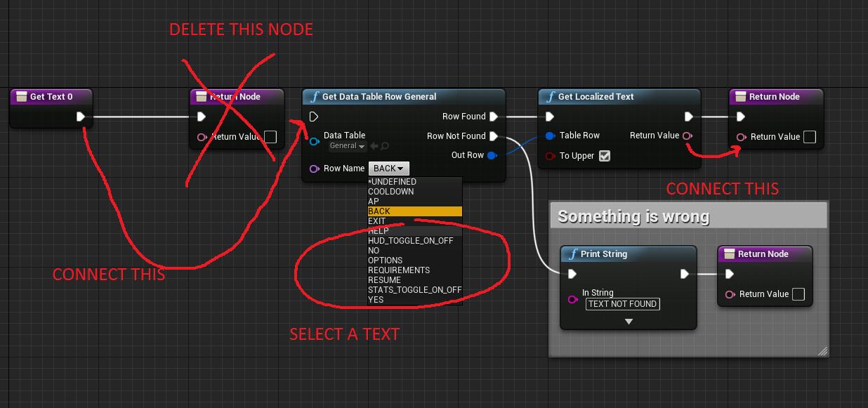The width and height of the screenshot is (868, 408).
Task: Choose REQUIREMENTS from the Row Name list
Action: (x=414, y=270)
